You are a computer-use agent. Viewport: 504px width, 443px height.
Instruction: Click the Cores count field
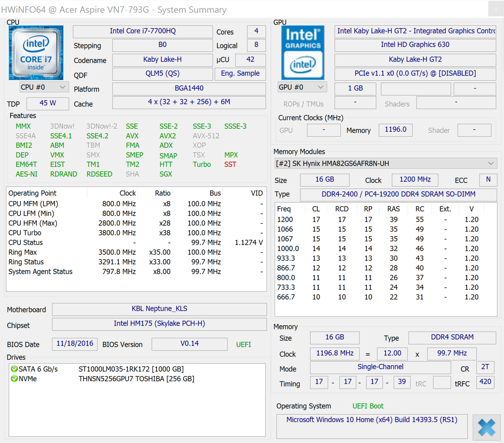click(x=256, y=31)
